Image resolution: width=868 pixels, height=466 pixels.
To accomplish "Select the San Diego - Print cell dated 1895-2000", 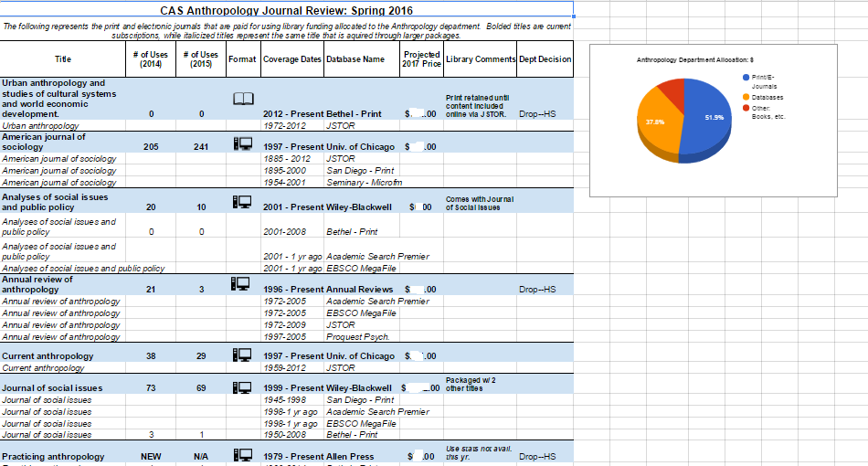I will click(360, 171).
